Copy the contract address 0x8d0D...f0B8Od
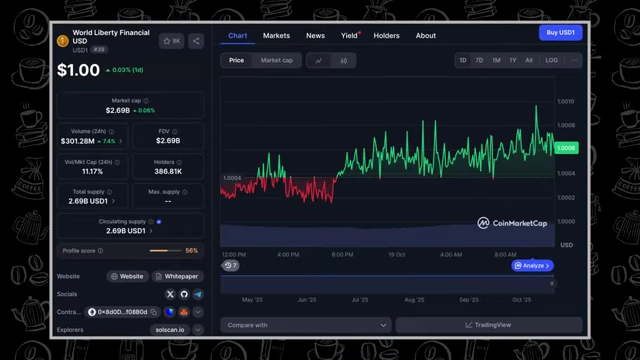The height and width of the screenshot is (360, 640). [x=153, y=312]
